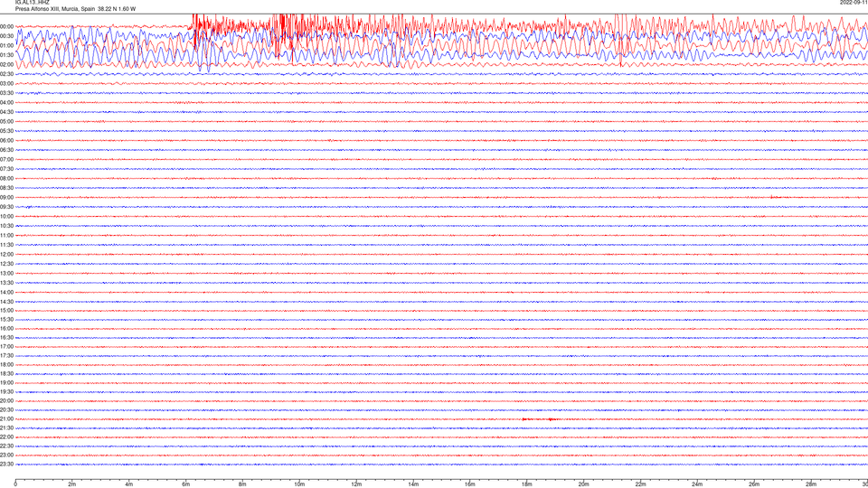Select the 18:30 trace label

6,374
